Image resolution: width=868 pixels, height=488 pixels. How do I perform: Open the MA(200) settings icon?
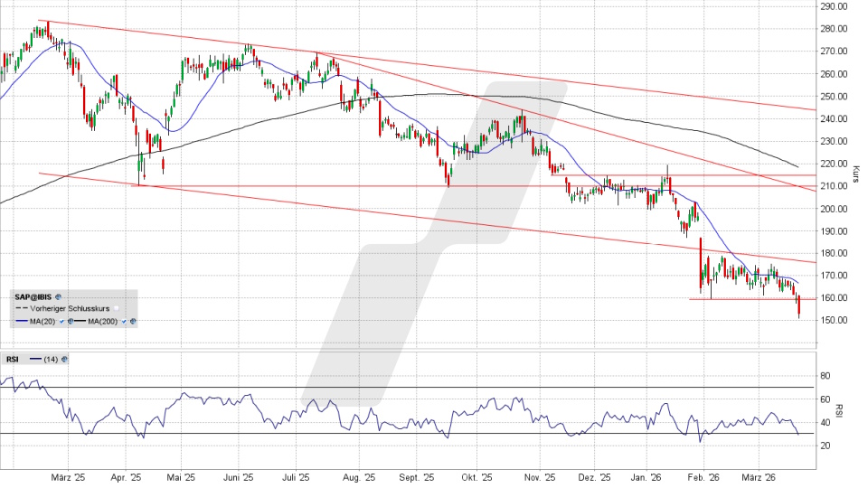coord(132,321)
